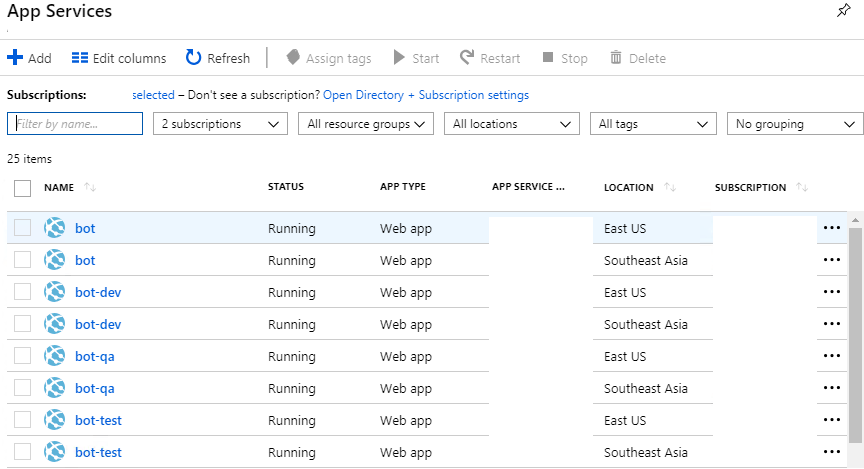Open more options for bot Southeast Asia row
The width and height of the screenshot is (864, 469).
coord(831,260)
